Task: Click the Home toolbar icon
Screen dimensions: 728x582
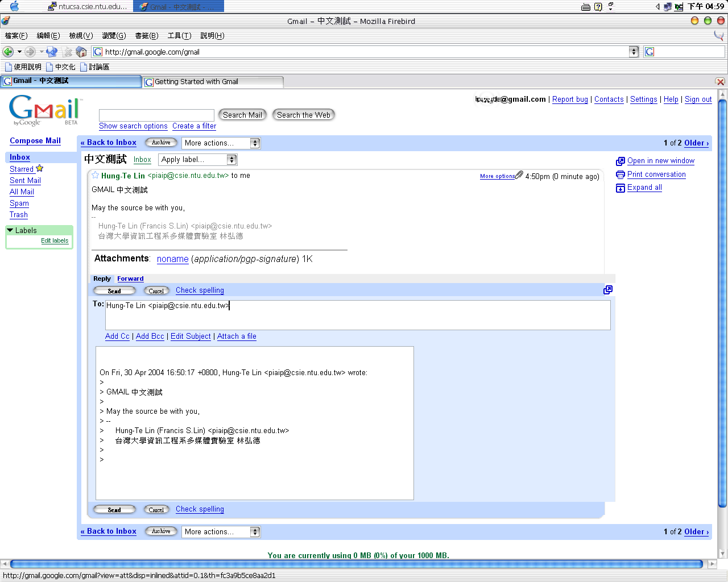Action: [81, 52]
